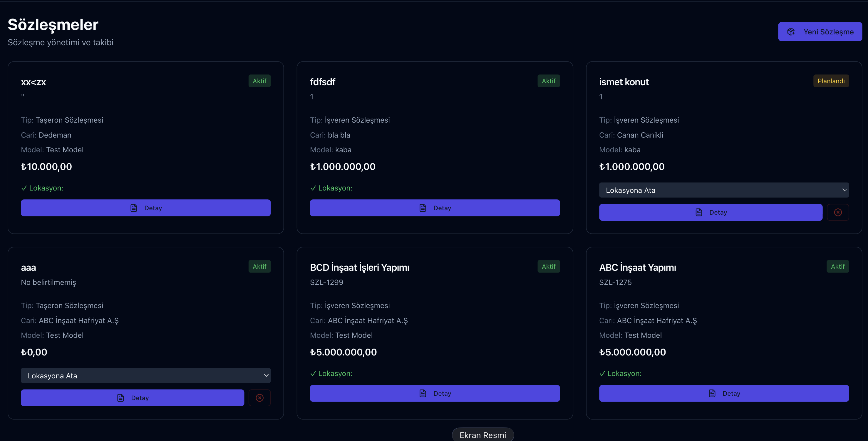Click Tip: Taşeron Sözleşmesi on xx<zx card
The image size is (868, 441).
pyautogui.click(x=62, y=120)
